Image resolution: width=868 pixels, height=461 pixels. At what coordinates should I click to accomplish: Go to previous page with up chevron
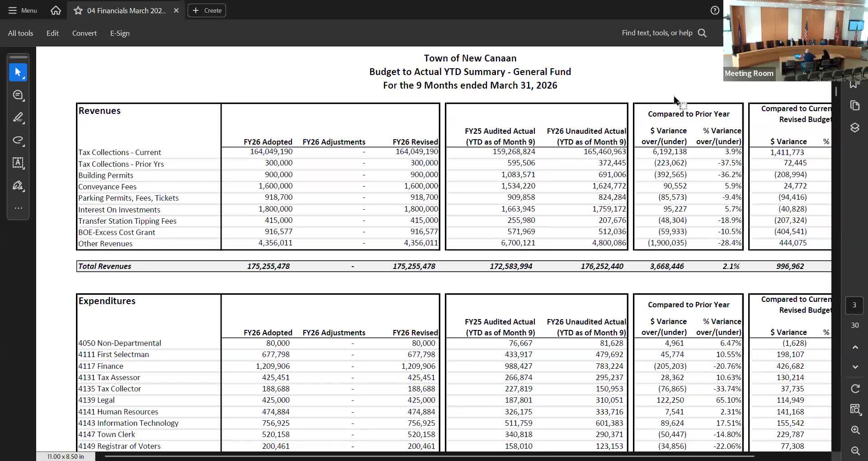(855, 347)
